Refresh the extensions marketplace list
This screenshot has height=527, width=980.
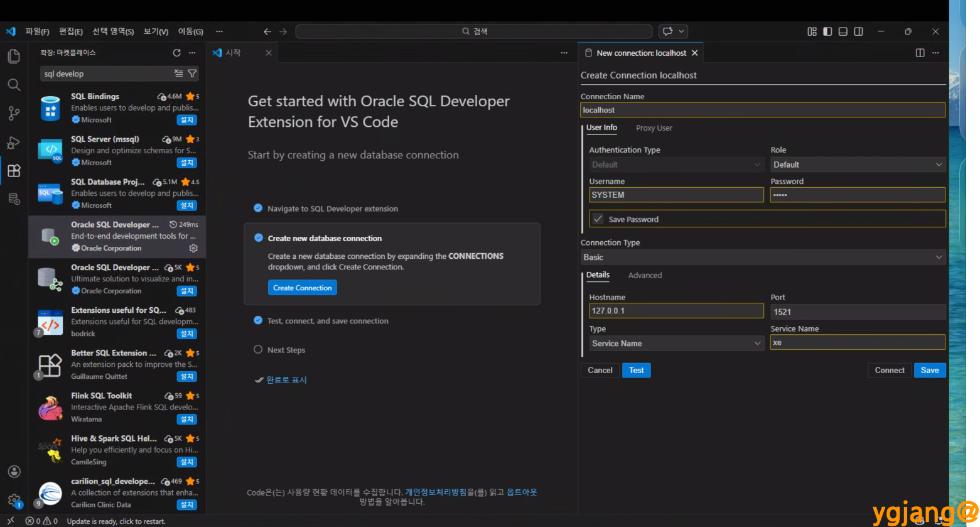(177, 53)
